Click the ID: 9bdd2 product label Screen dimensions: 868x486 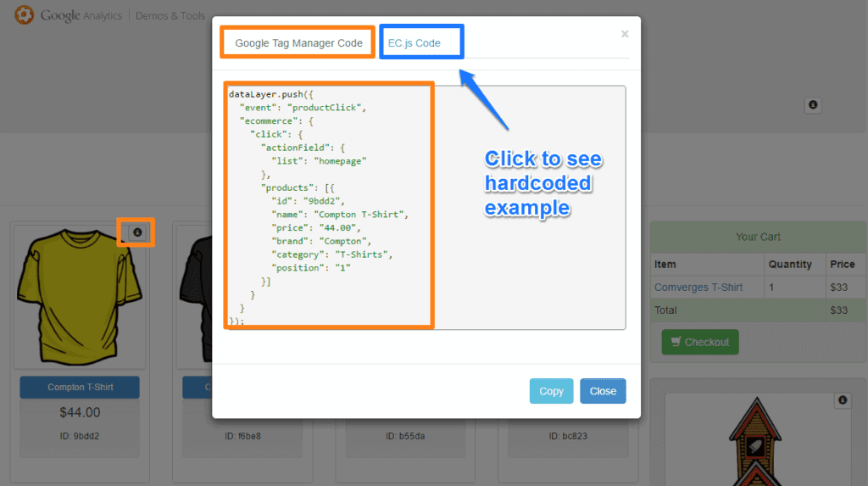[80, 436]
